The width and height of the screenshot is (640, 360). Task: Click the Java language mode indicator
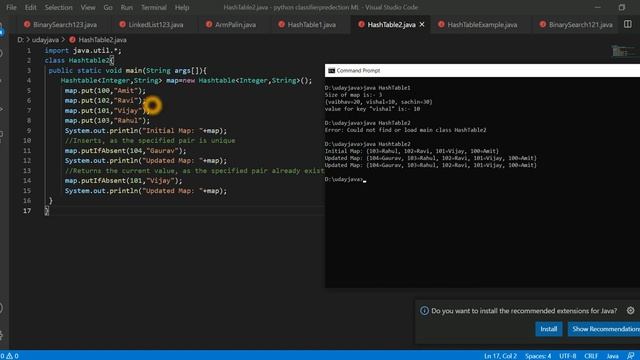click(612, 356)
